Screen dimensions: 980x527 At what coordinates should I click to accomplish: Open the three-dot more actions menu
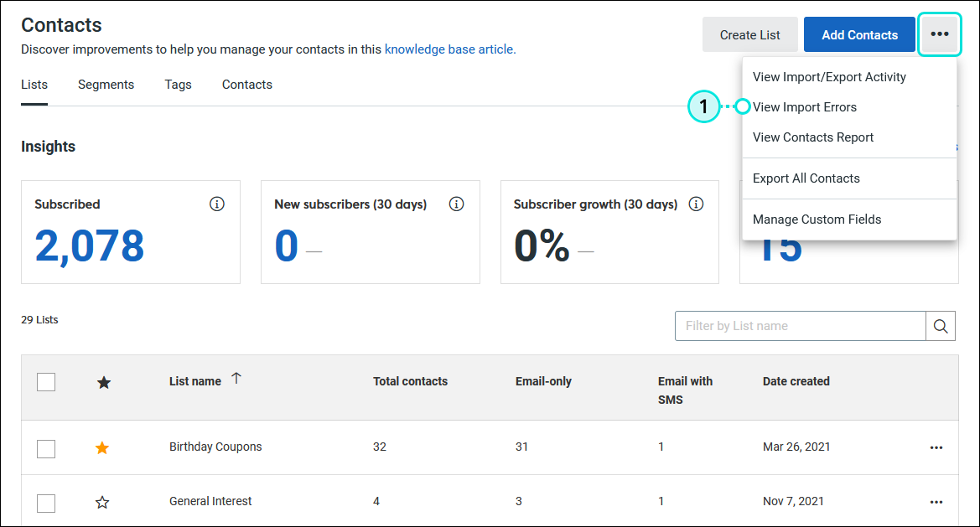pyautogui.click(x=940, y=34)
